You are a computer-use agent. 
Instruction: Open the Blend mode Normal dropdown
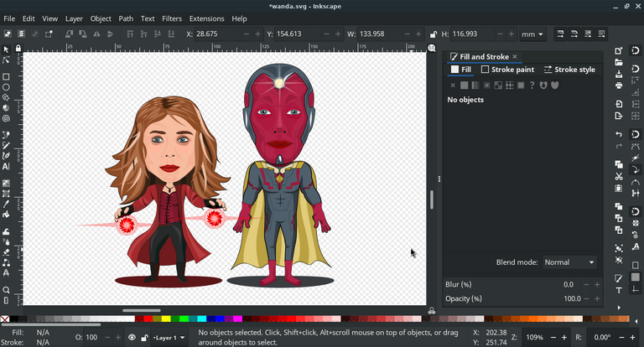[569, 262]
